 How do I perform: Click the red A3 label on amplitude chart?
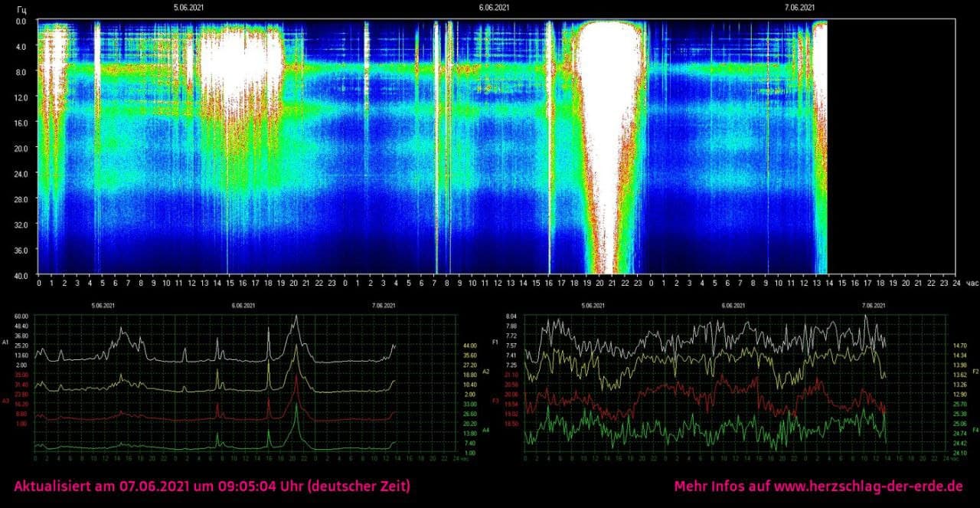click(6, 400)
